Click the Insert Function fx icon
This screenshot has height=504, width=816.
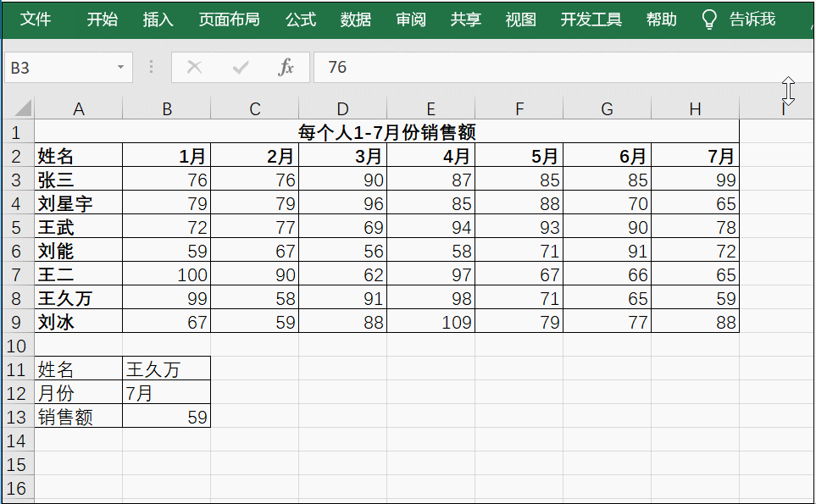pos(286,67)
